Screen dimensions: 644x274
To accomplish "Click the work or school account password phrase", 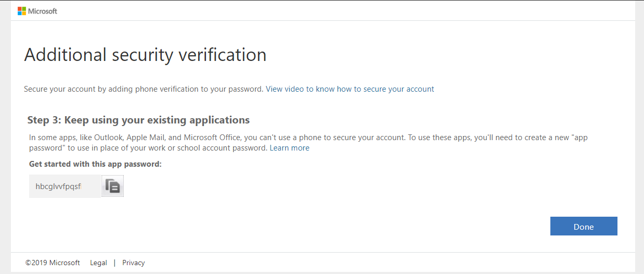I will tap(220, 148).
